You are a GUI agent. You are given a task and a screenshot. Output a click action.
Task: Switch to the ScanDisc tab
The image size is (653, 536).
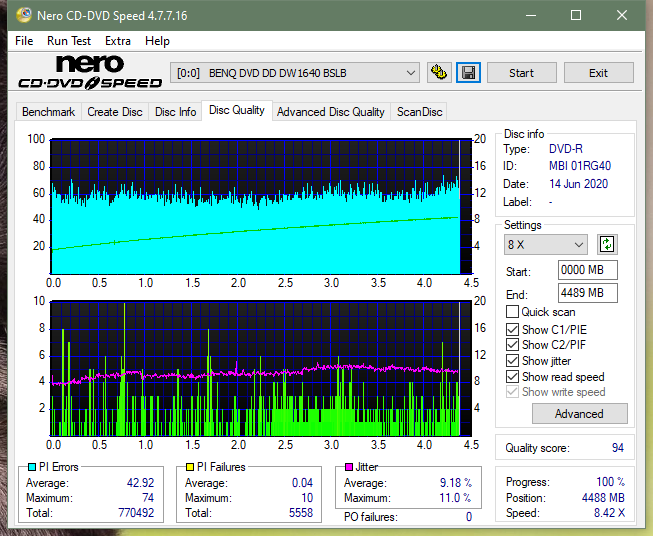tap(419, 112)
